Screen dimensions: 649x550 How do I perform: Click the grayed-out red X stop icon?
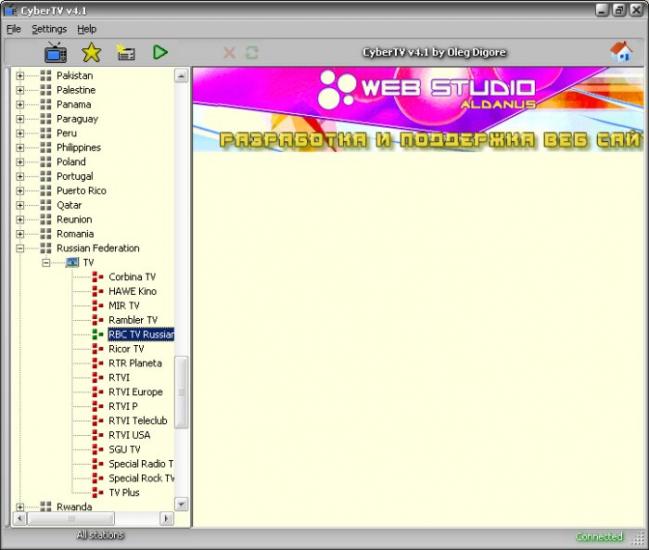[229, 53]
